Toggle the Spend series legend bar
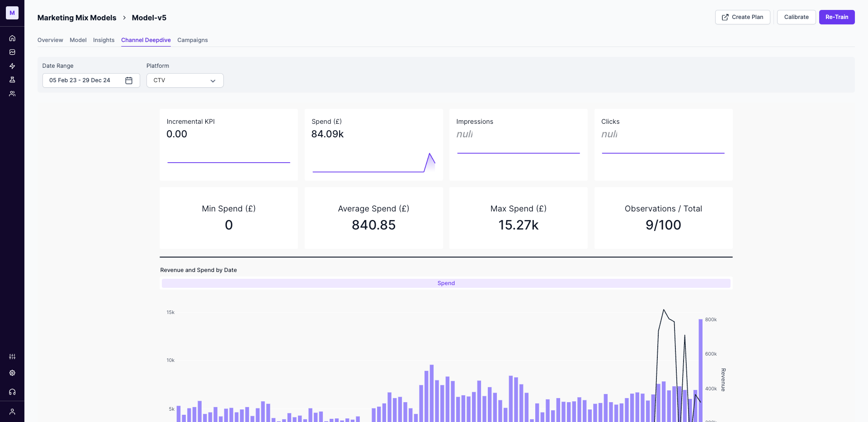This screenshot has width=868, height=422. [446, 283]
